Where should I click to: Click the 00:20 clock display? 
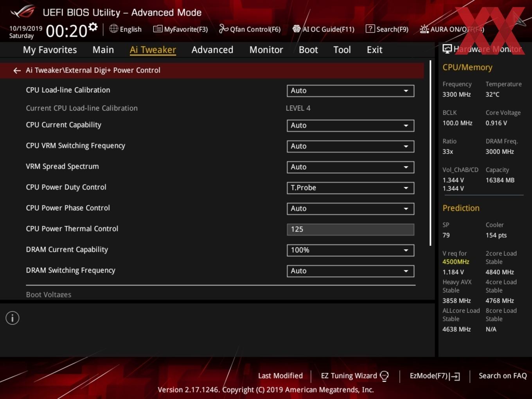[x=66, y=31]
